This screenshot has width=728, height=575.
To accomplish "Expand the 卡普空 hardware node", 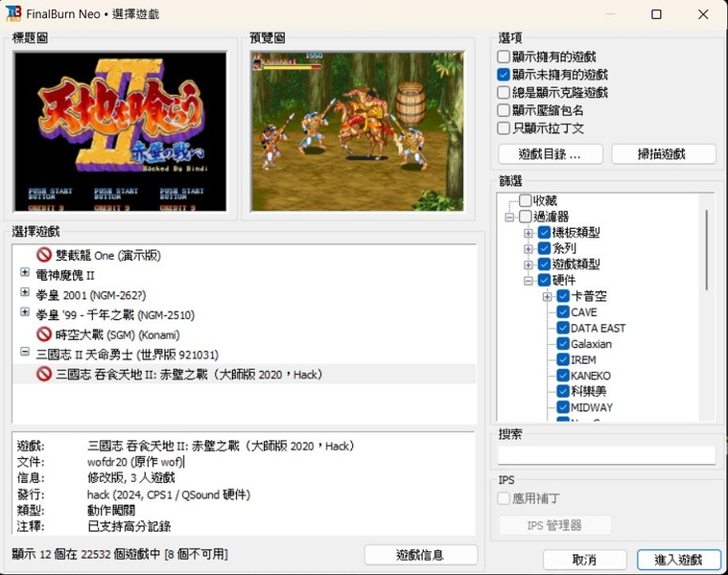I will coord(548,296).
